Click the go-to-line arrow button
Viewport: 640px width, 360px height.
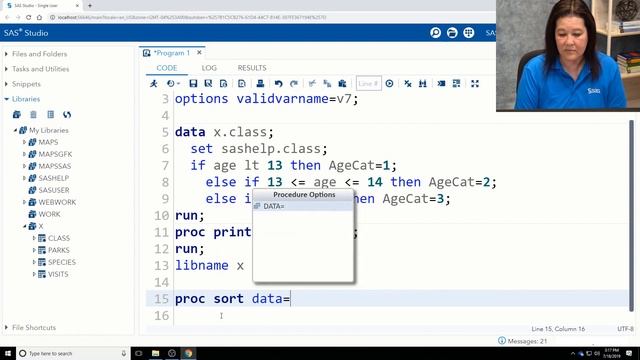click(x=389, y=84)
